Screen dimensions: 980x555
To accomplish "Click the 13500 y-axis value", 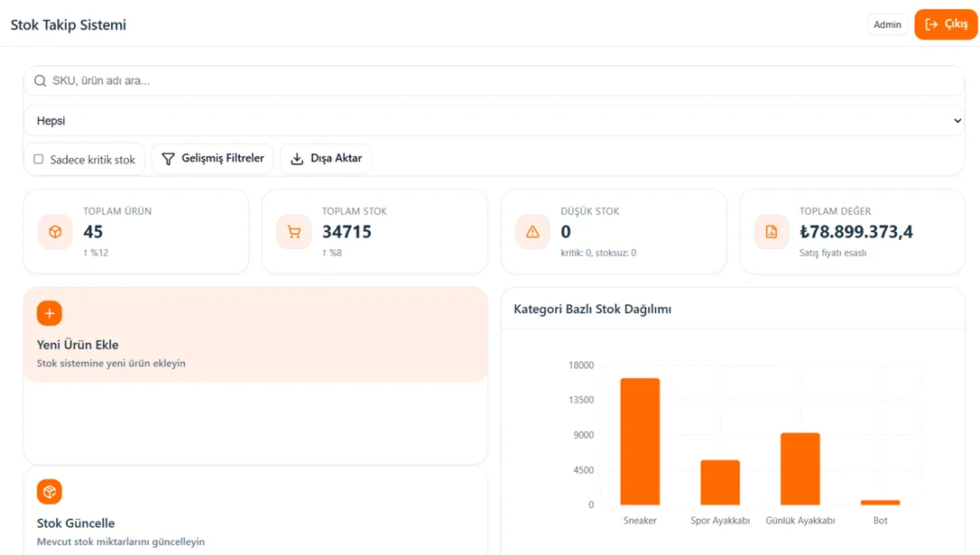I will coord(581,400).
